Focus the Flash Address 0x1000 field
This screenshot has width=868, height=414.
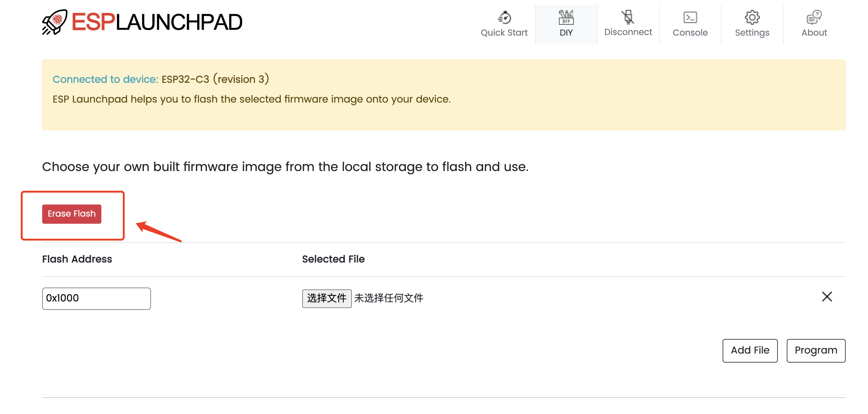click(x=96, y=298)
